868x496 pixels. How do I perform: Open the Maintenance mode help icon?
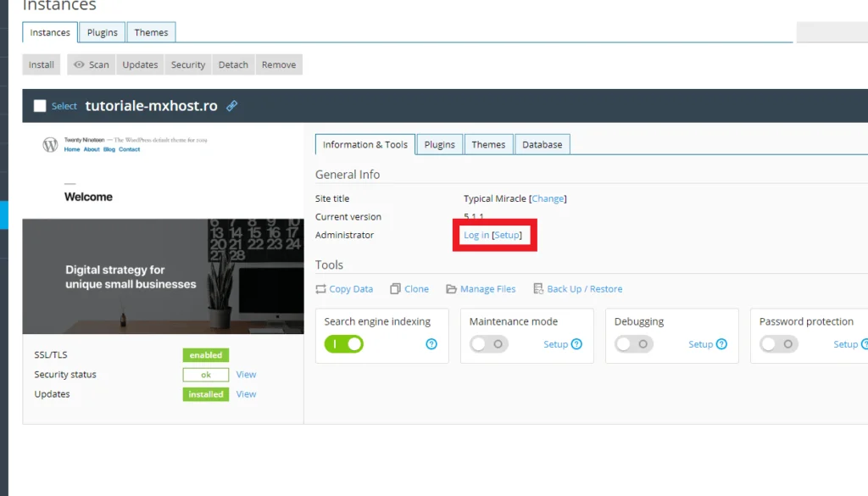point(576,344)
